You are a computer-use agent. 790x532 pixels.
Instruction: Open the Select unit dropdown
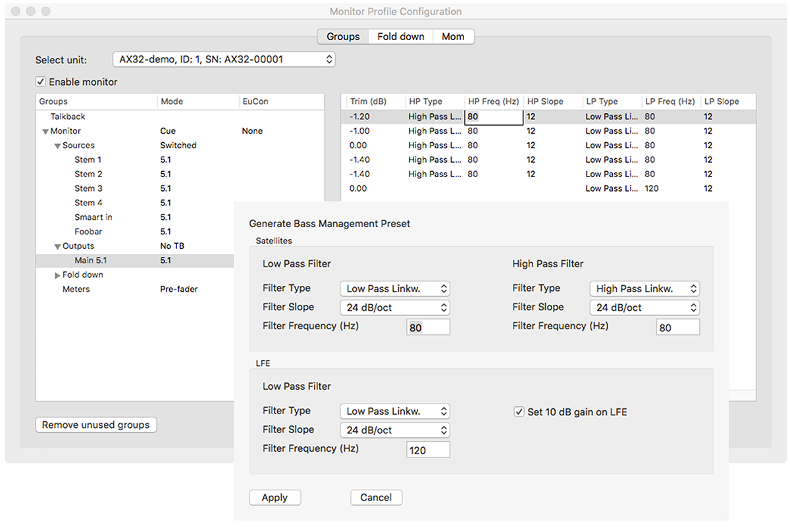coord(224,59)
